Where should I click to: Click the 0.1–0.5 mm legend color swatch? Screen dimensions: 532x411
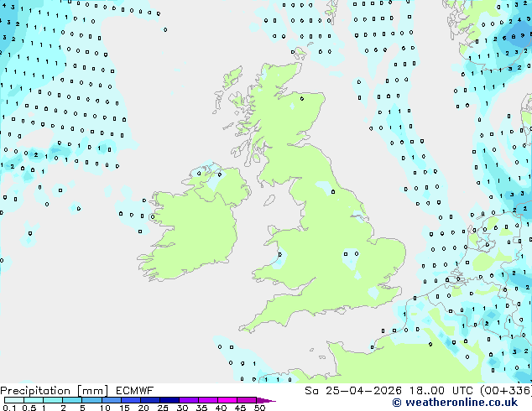[14, 400]
